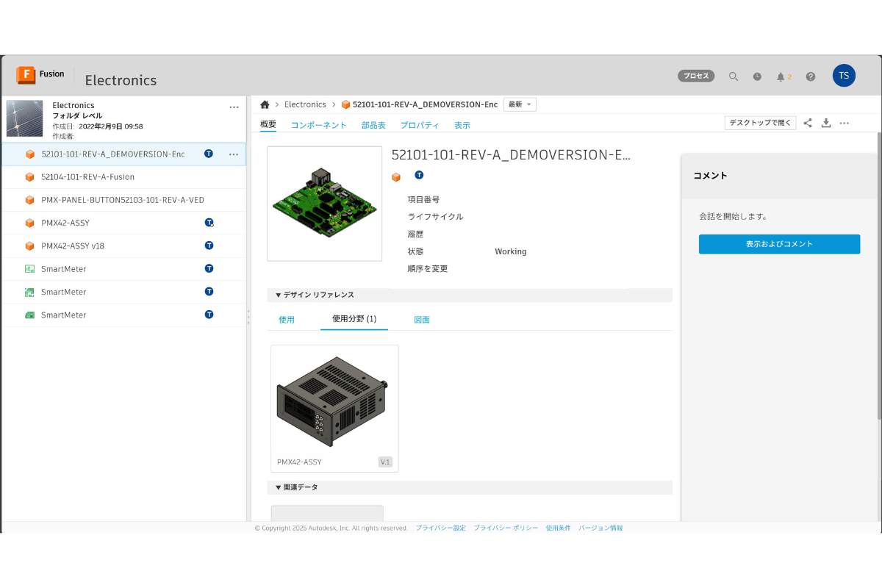Click the 表示およびコメント button
The width and height of the screenshot is (882, 588).
tap(779, 244)
